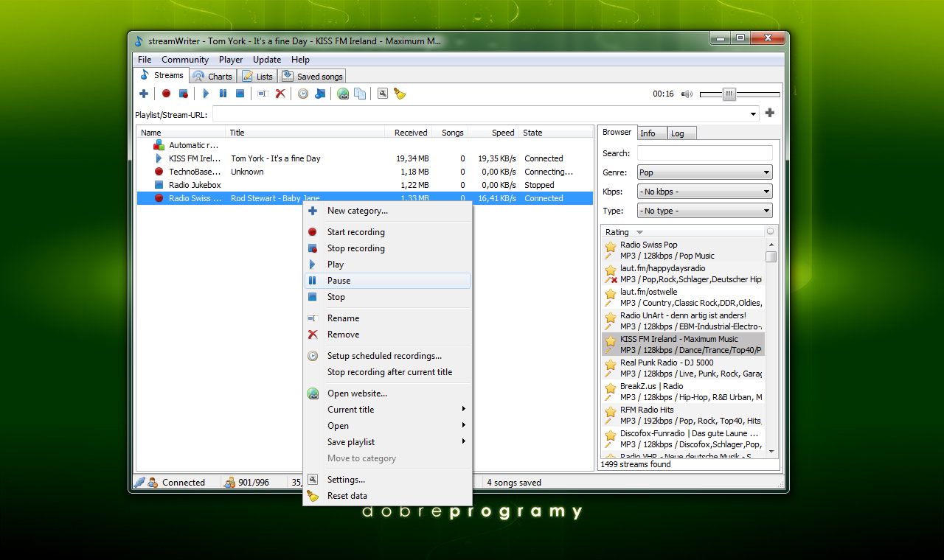Click the stream settings toolbar icon

[383, 94]
